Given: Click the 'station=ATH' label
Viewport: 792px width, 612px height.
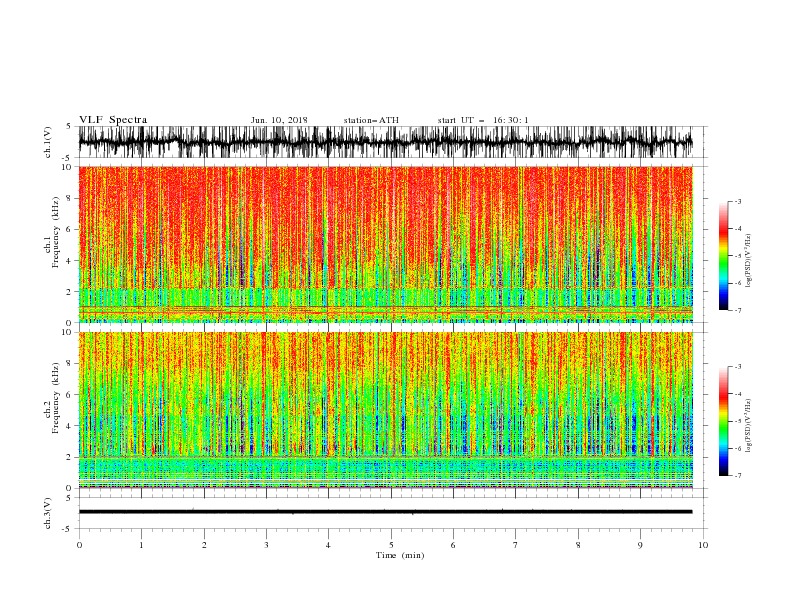Looking at the screenshot, I should point(371,120).
